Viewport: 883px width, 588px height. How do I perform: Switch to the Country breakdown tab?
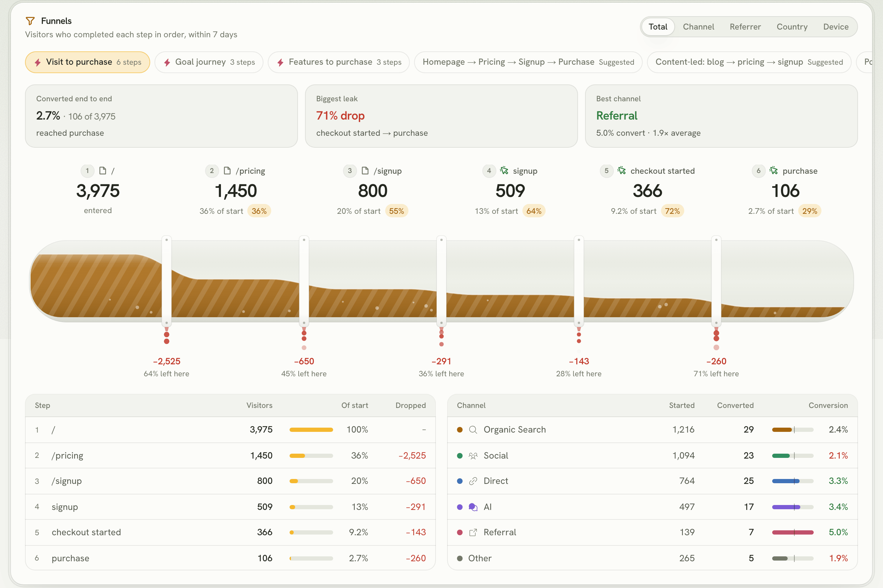click(792, 27)
